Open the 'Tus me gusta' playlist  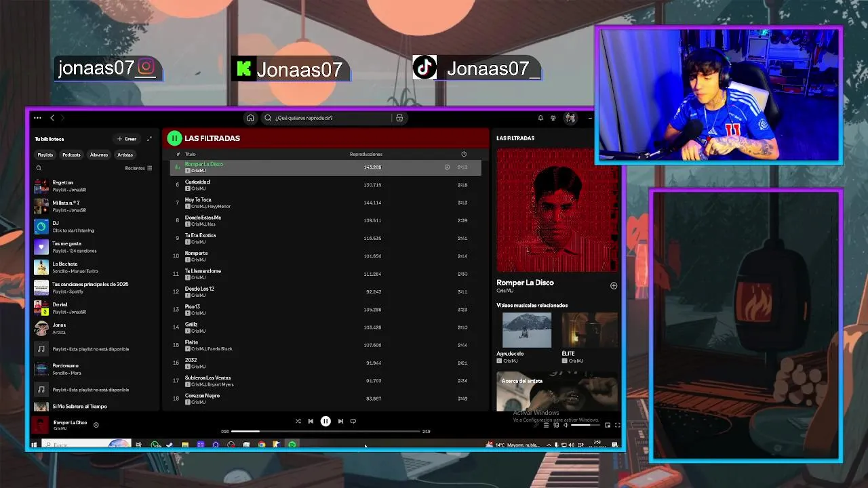(x=95, y=247)
